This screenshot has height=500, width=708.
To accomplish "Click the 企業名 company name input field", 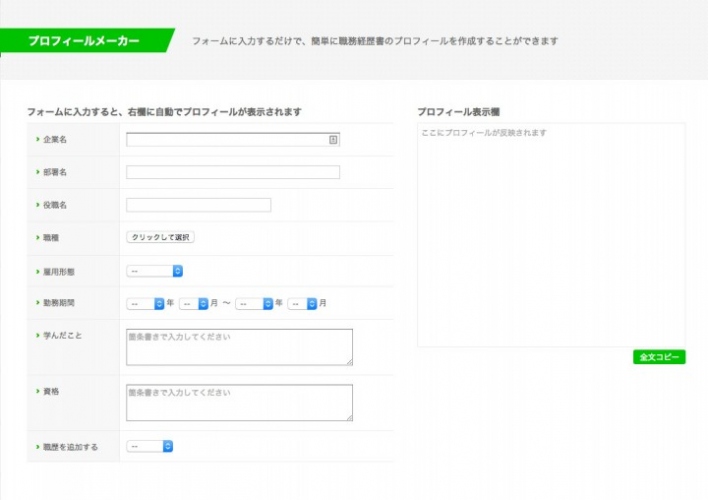I will click(x=233, y=140).
